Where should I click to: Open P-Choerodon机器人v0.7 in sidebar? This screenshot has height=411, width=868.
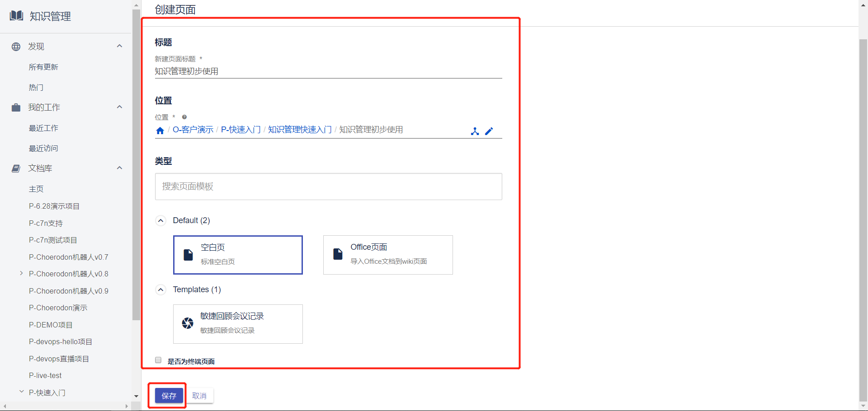[69, 257]
